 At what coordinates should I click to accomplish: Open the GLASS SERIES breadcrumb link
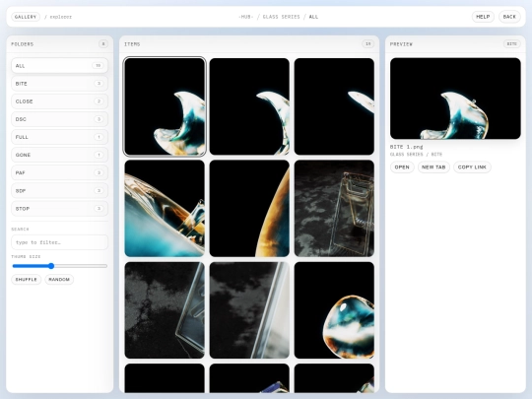(x=281, y=17)
